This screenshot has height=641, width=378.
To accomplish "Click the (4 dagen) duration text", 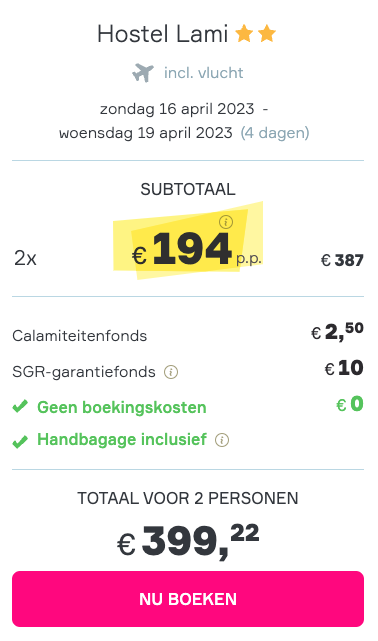I will click(275, 133).
